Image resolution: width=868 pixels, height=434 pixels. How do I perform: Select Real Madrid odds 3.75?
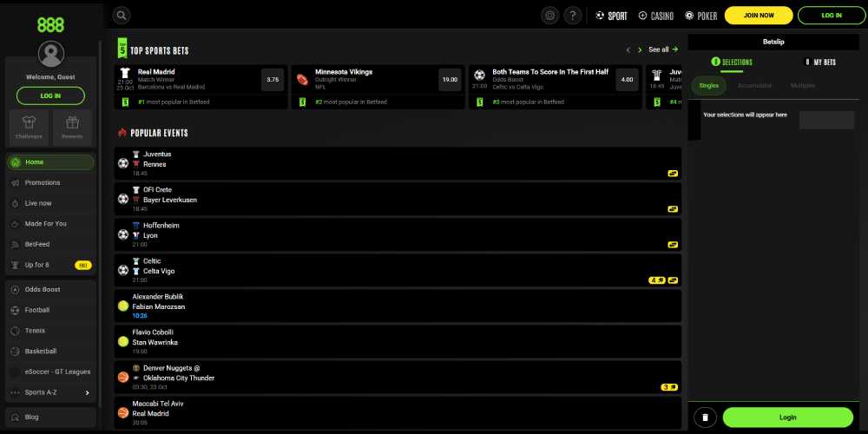tap(273, 80)
